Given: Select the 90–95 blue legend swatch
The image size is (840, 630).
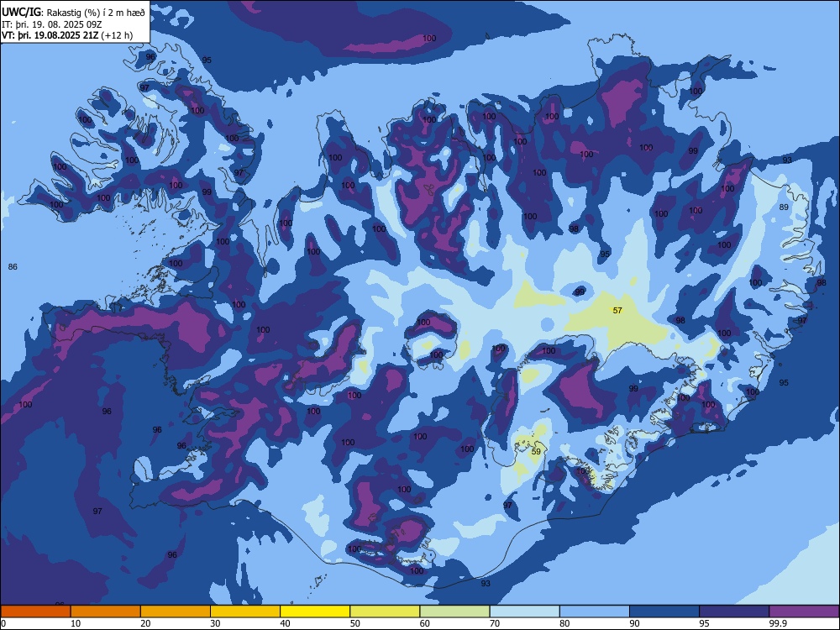Looking at the screenshot, I should (x=664, y=612).
